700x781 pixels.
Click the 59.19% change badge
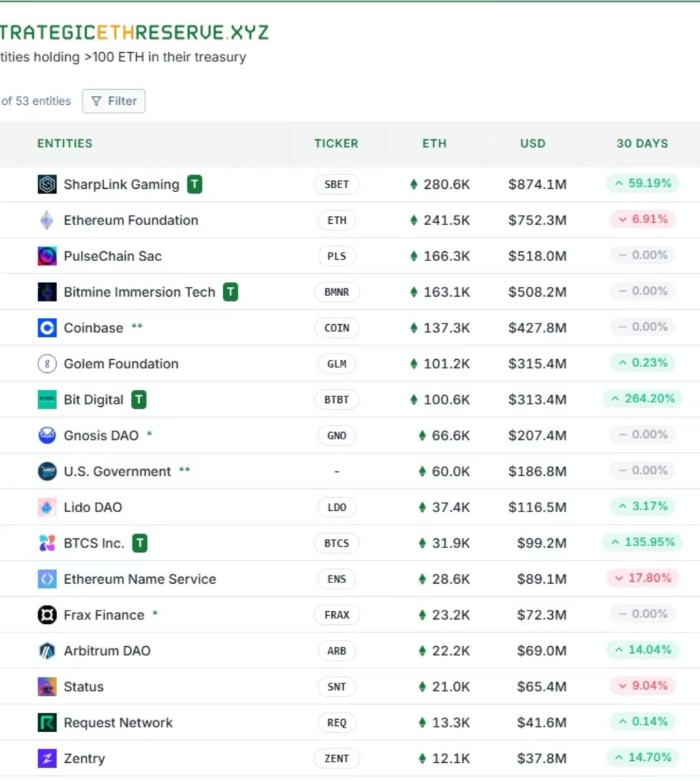point(643,184)
